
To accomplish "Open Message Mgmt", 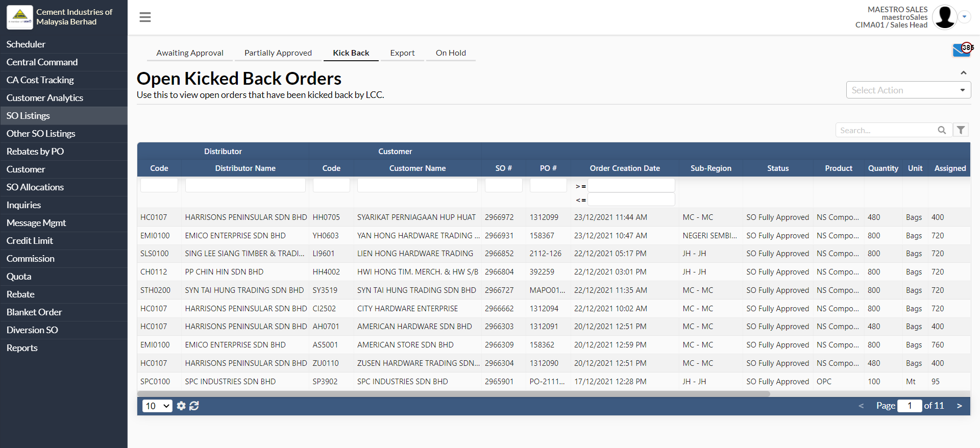I will point(64,223).
